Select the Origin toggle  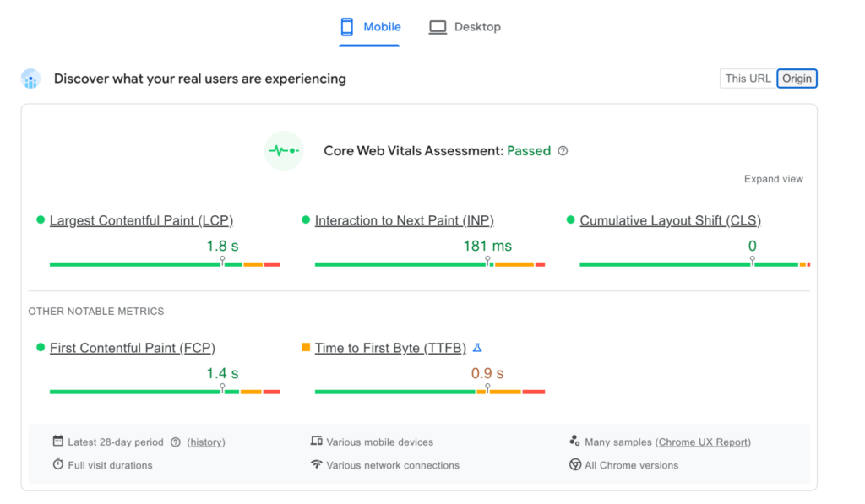tap(797, 79)
